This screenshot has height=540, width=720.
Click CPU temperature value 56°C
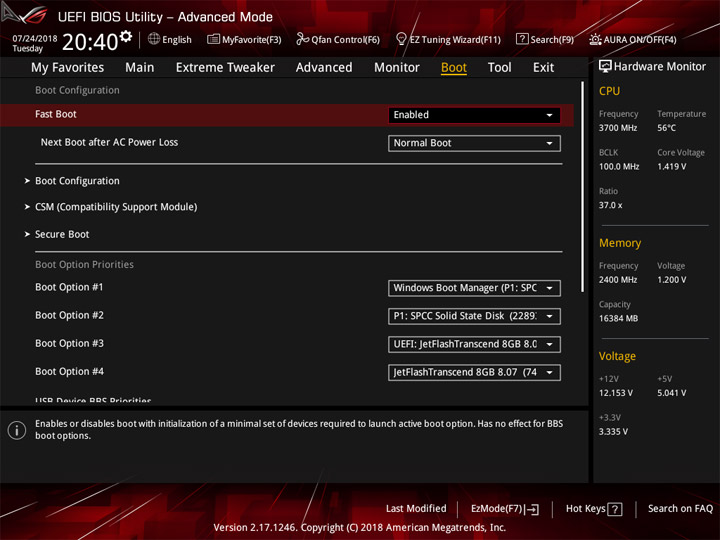666,128
